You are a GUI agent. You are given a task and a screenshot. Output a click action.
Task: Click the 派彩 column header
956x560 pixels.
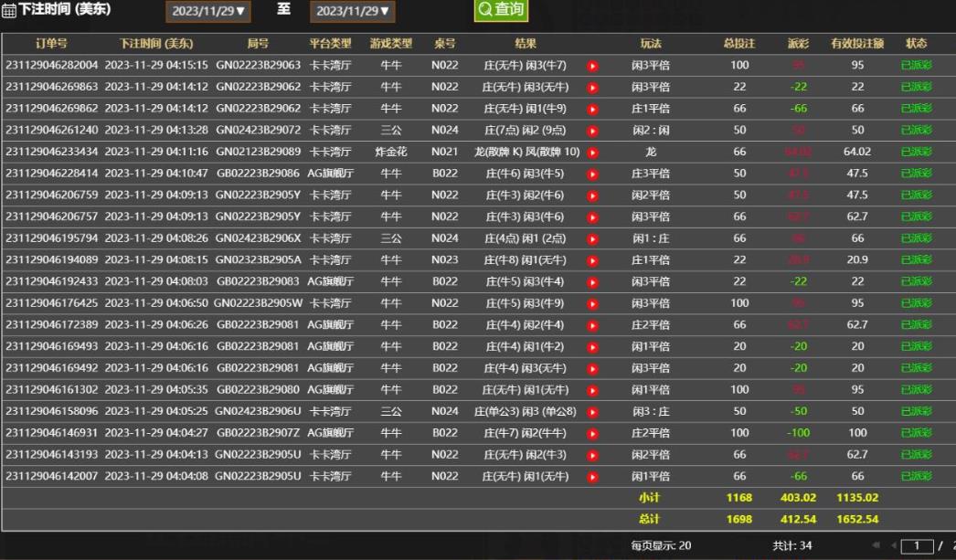point(798,44)
